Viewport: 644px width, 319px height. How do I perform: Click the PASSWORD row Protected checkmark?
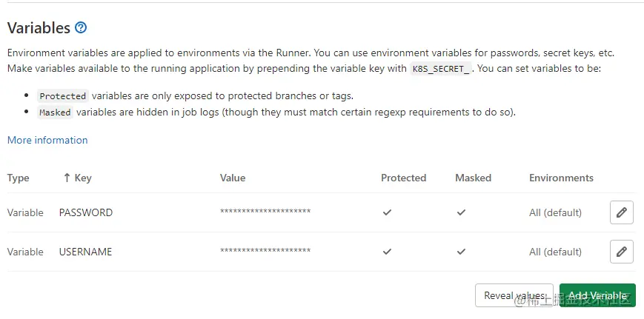tap(387, 212)
